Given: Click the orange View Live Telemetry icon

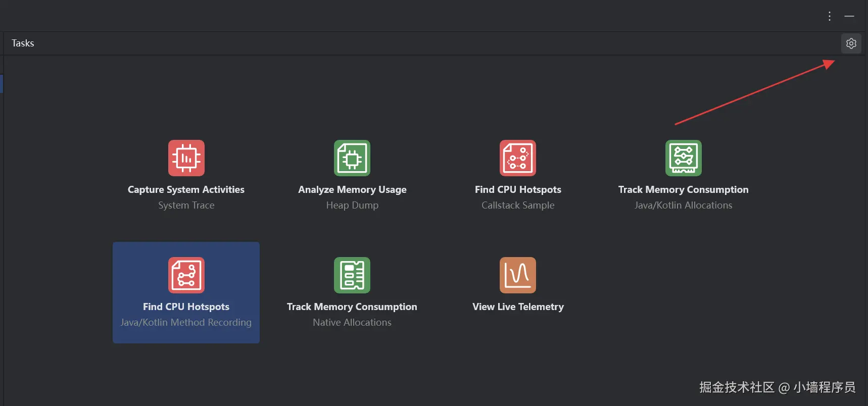Looking at the screenshot, I should pyautogui.click(x=518, y=275).
